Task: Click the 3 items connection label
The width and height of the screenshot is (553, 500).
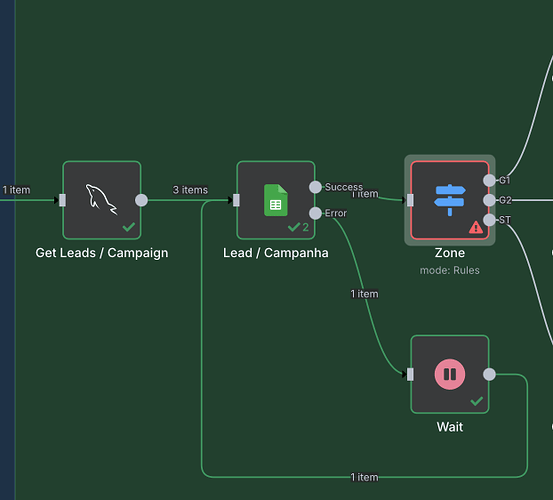Action: [190, 190]
